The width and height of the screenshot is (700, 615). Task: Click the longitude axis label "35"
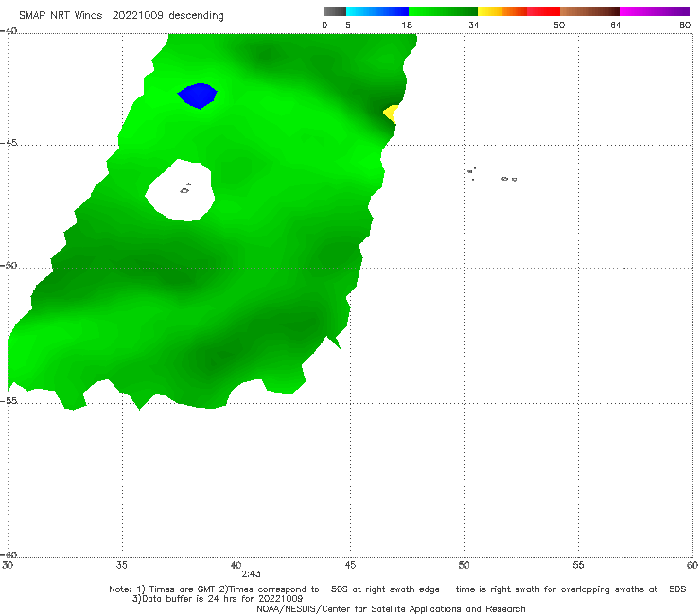click(121, 565)
